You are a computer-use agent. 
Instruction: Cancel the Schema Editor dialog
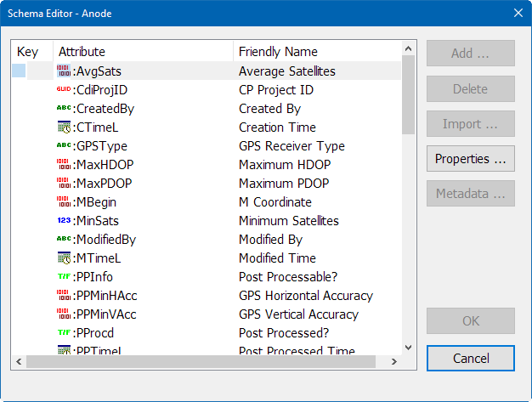[471, 359]
